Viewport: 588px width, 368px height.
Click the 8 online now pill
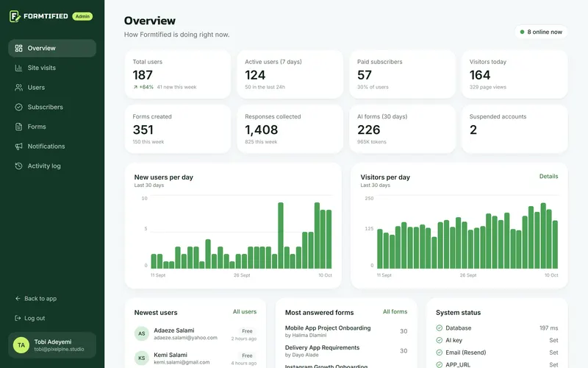(x=541, y=32)
